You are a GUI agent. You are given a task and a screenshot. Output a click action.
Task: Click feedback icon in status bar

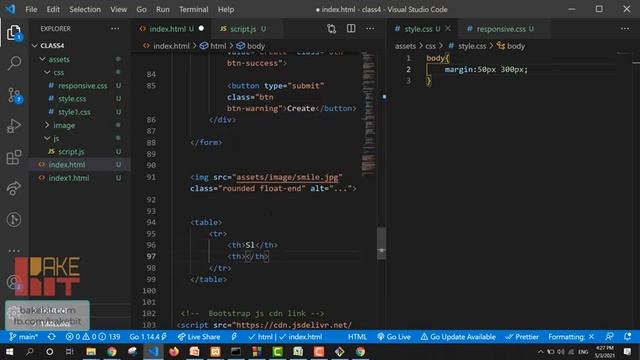609,337
